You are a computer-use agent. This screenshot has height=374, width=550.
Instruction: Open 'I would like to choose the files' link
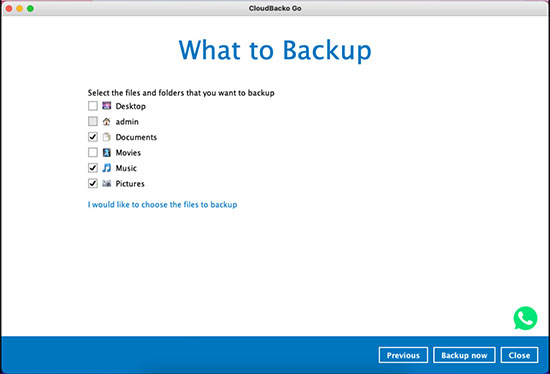[x=162, y=205]
